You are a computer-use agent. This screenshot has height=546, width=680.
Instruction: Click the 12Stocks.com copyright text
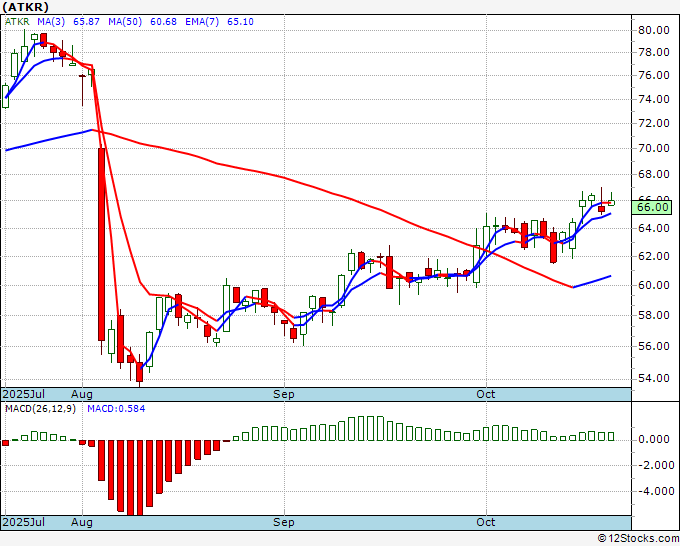click(x=638, y=539)
